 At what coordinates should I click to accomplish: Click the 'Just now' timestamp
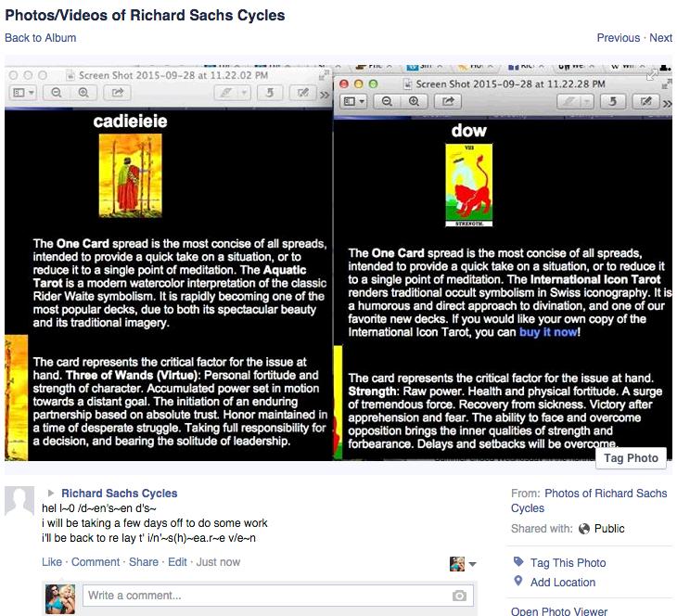(218, 562)
